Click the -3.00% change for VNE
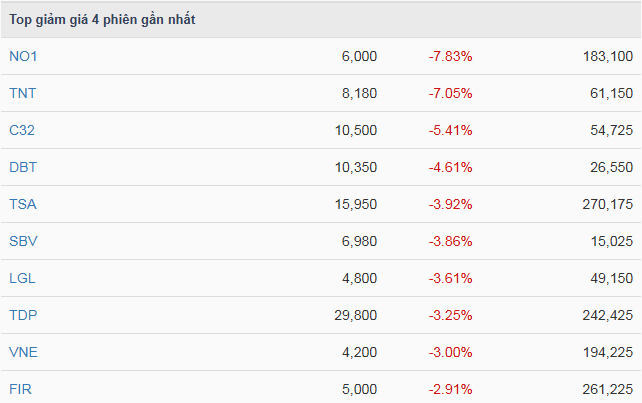The height and width of the screenshot is (403, 642). click(x=450, y=353)
